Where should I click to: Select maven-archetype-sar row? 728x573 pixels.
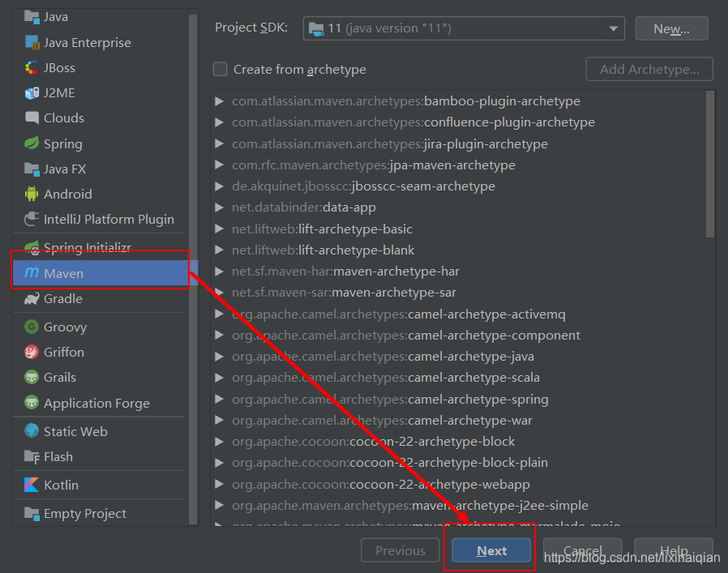coord(457,293)
